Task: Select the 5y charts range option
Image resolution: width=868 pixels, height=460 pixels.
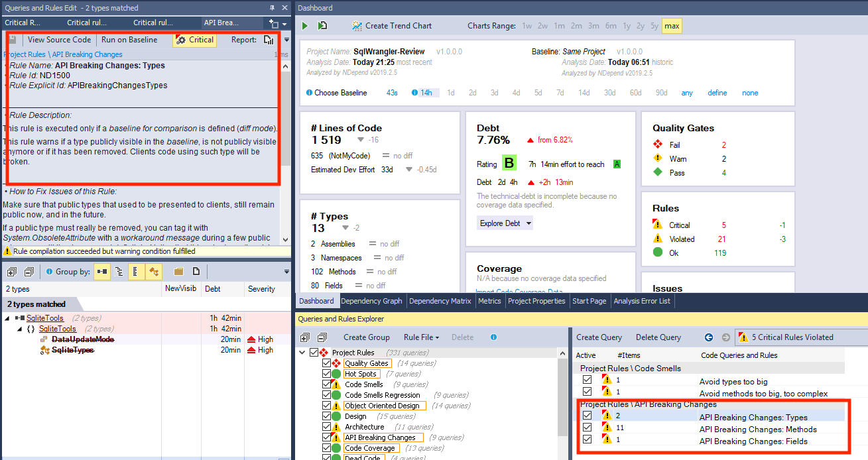Action: coord(654,26)
